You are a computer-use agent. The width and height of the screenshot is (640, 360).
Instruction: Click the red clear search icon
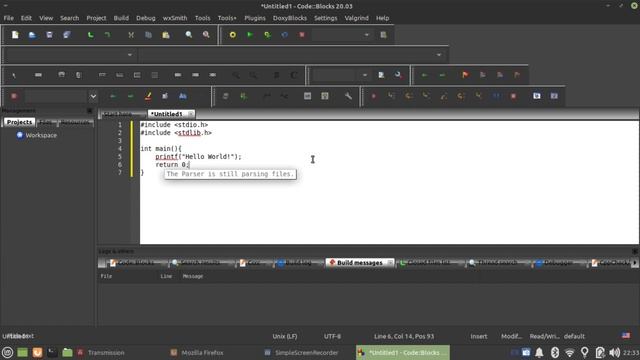click(14, 96)
